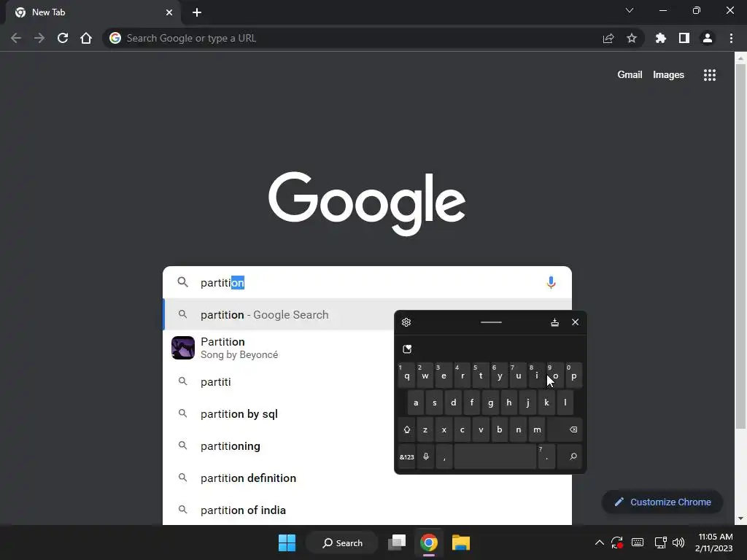The width and height of the screenshot is (747, 560).
Task: Bookmark this tab with the star
Action: [x=632, y=38]
